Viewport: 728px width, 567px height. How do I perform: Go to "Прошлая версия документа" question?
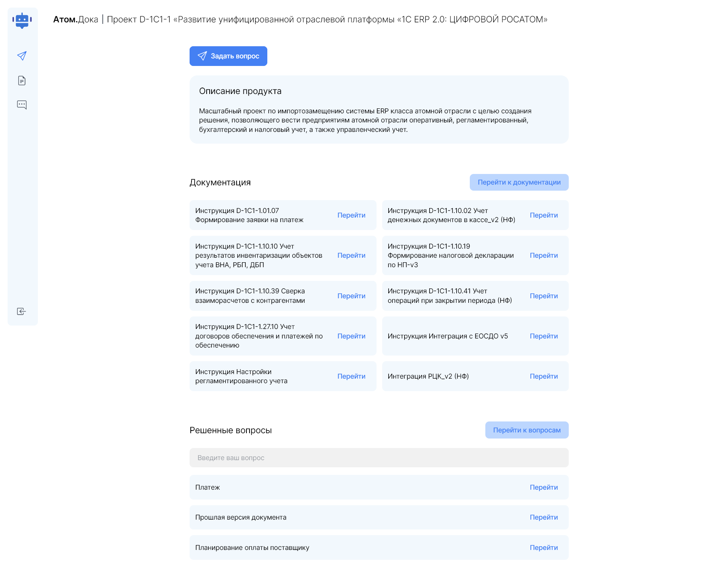pos(543,517)
